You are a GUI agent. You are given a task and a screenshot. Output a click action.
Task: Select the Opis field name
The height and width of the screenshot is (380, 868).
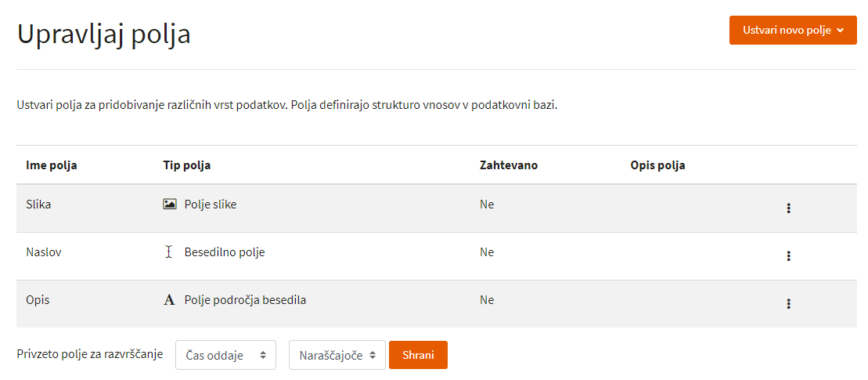point(38,300)
